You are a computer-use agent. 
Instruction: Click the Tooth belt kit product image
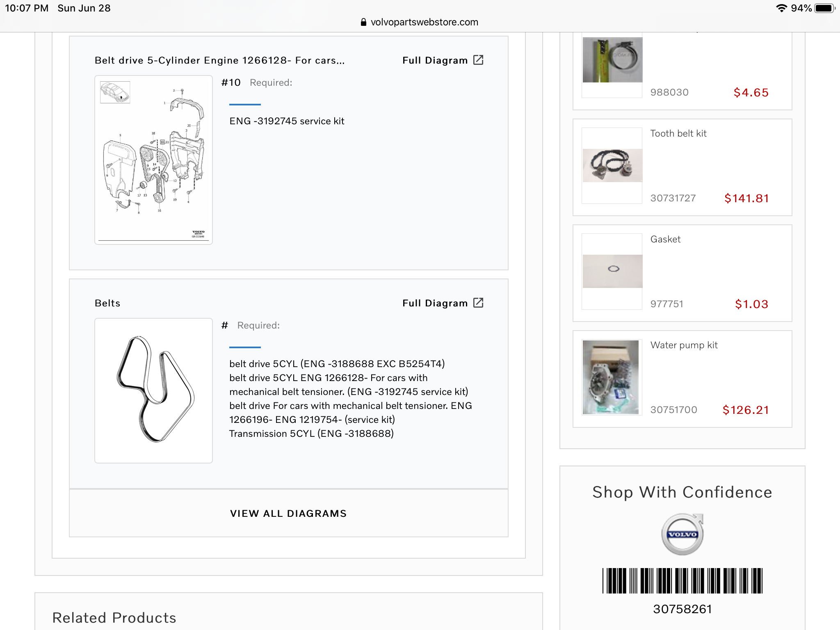click(612, 165)
